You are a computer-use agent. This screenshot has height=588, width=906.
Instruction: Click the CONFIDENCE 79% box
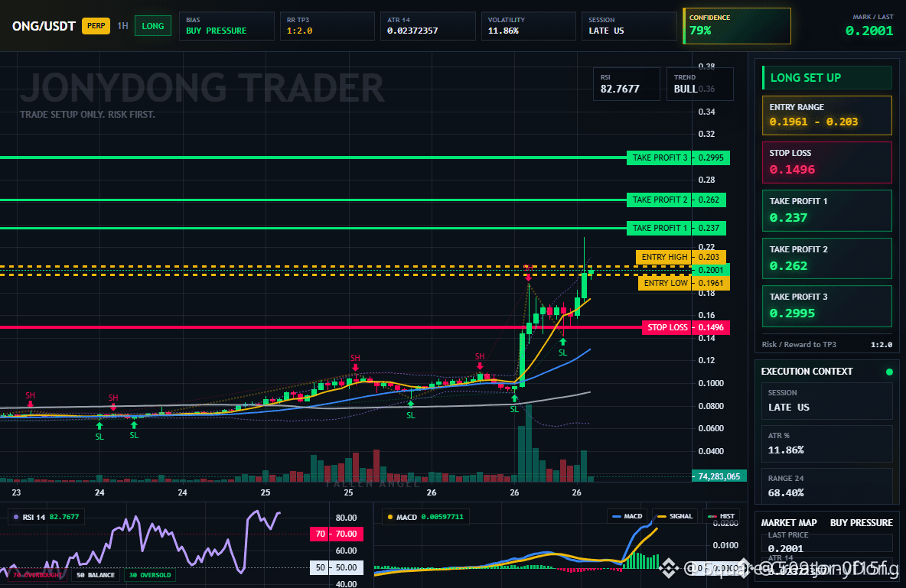click(737, 26)
